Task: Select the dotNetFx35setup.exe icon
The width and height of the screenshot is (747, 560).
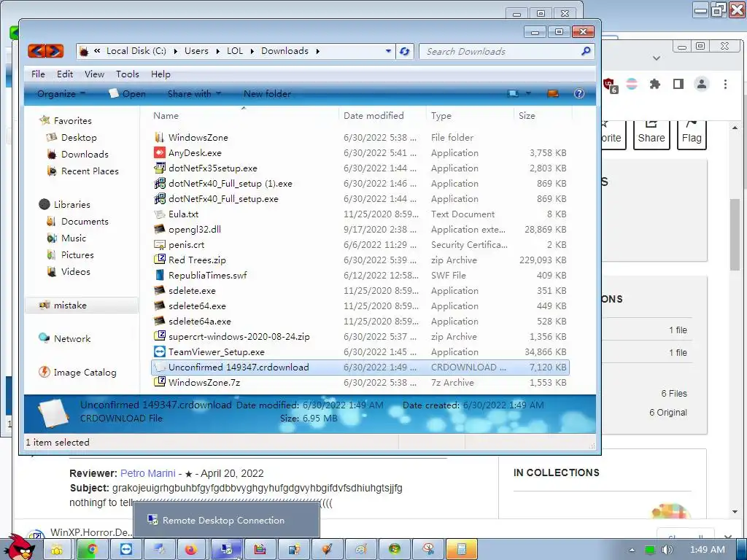Action: coord(160,168)
